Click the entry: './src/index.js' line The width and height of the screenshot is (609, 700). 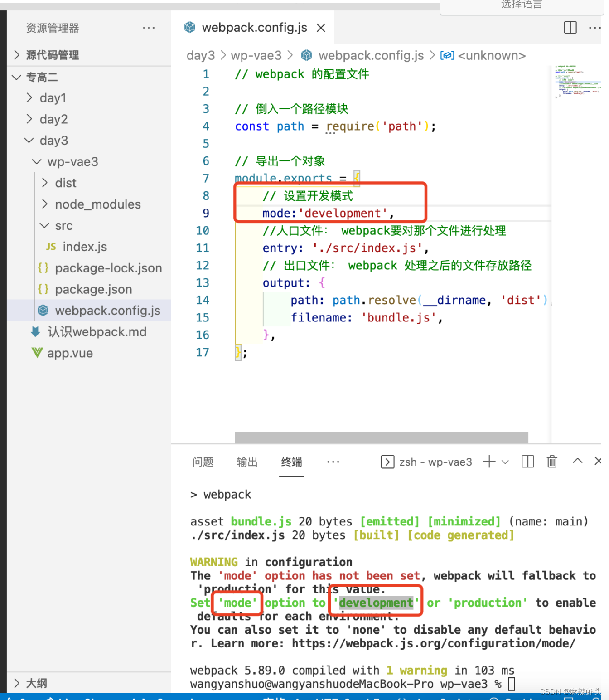point(345,248)
